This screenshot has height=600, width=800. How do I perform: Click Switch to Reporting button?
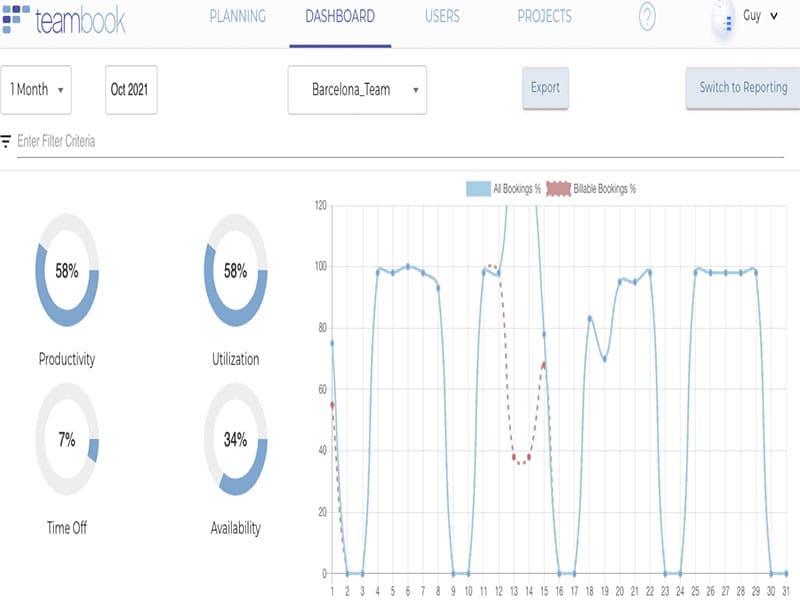[x=742, y=88]
